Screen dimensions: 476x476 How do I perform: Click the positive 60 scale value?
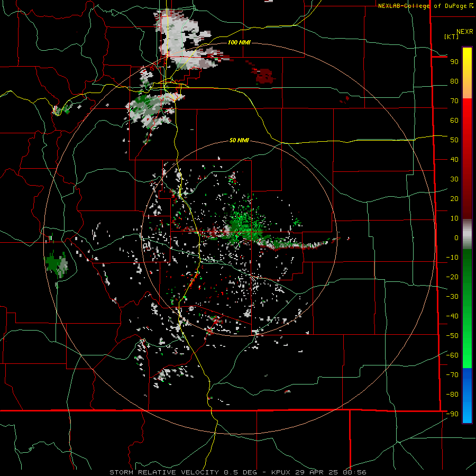454,121
